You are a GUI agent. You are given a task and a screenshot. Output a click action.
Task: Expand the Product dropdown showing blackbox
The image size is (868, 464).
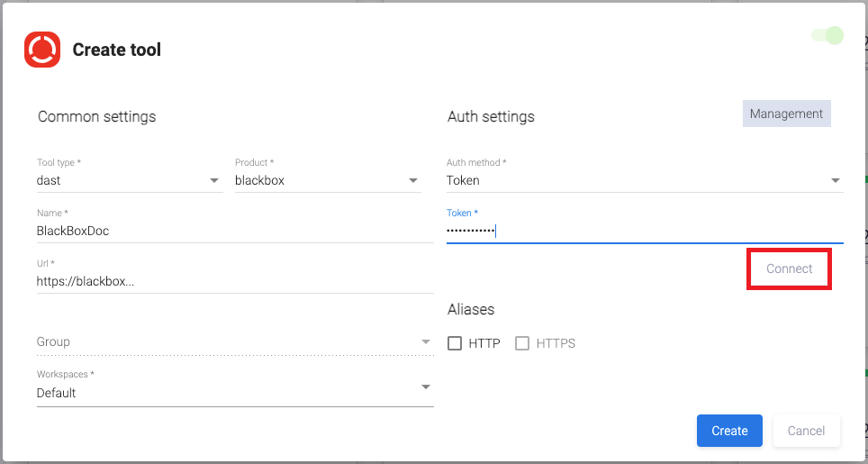327,180
